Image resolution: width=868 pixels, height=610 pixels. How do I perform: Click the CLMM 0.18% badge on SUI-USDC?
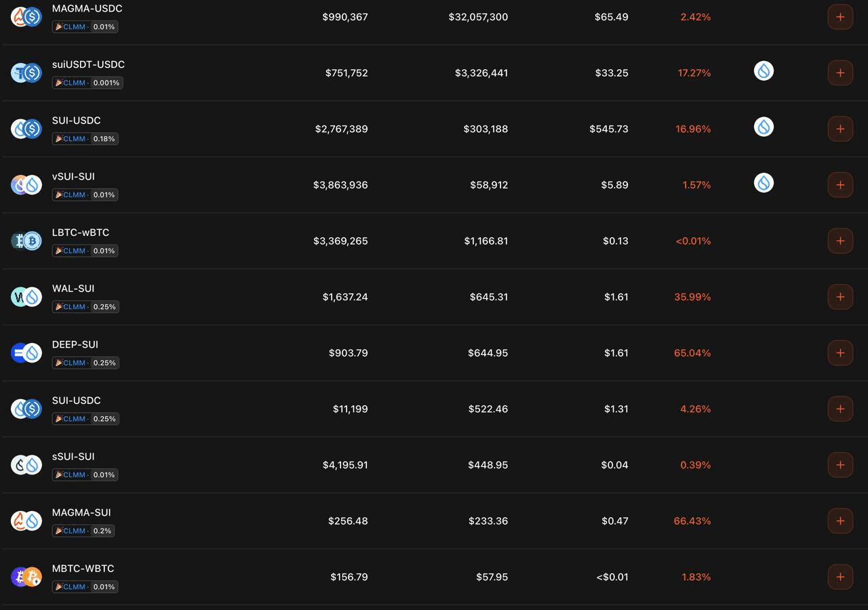85,139
